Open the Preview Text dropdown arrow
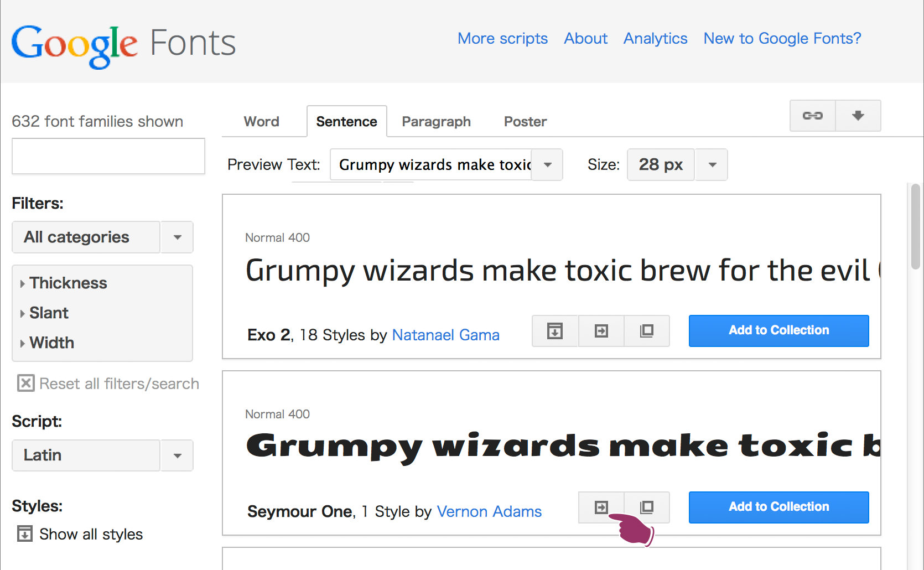This screenshot has width=924, height=570. (x=547, y=165)
